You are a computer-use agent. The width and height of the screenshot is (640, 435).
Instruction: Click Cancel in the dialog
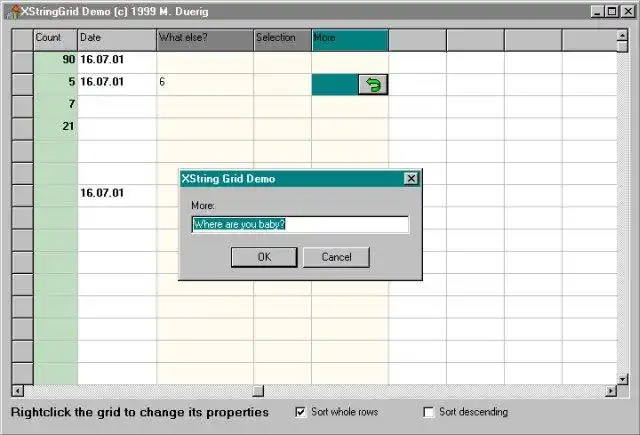tap(336, 257)
